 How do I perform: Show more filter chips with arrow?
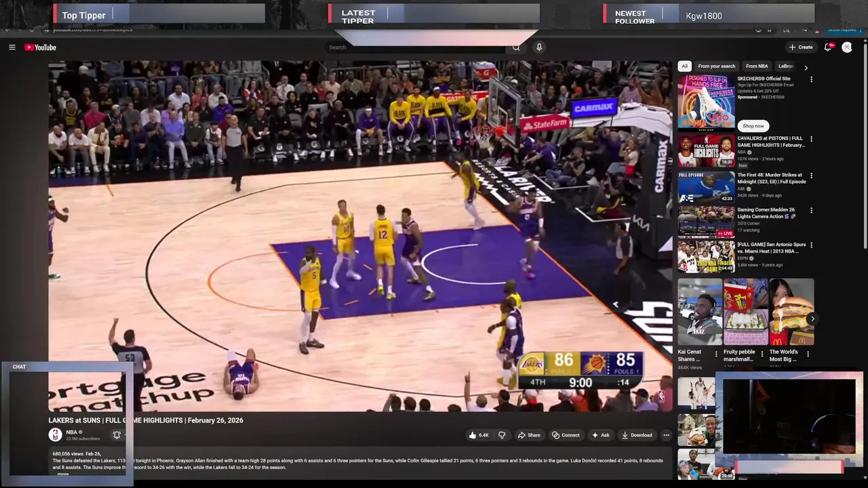(x=806, y=67)
